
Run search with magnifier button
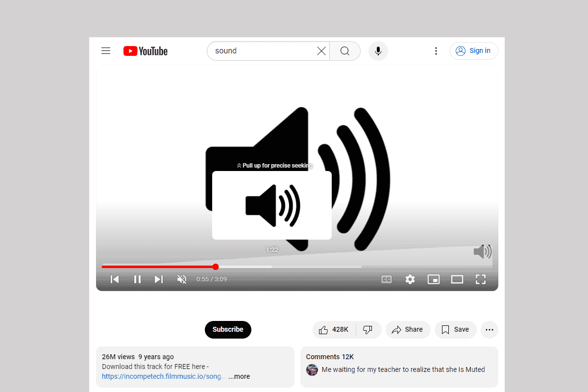[x=345, y=51]
